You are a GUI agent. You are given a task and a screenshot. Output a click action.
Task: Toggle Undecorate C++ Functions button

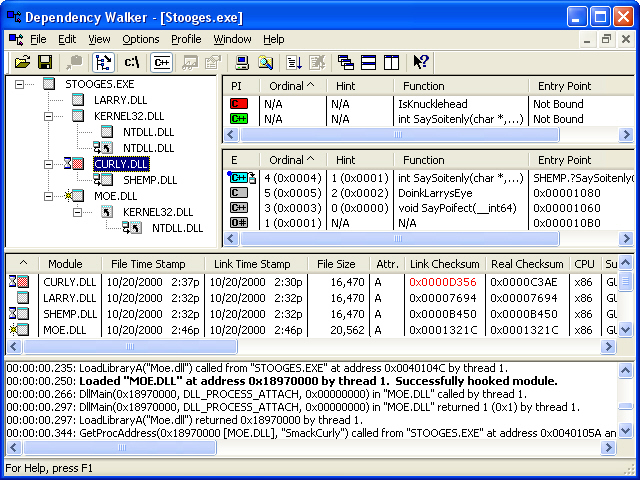(161, 62)
